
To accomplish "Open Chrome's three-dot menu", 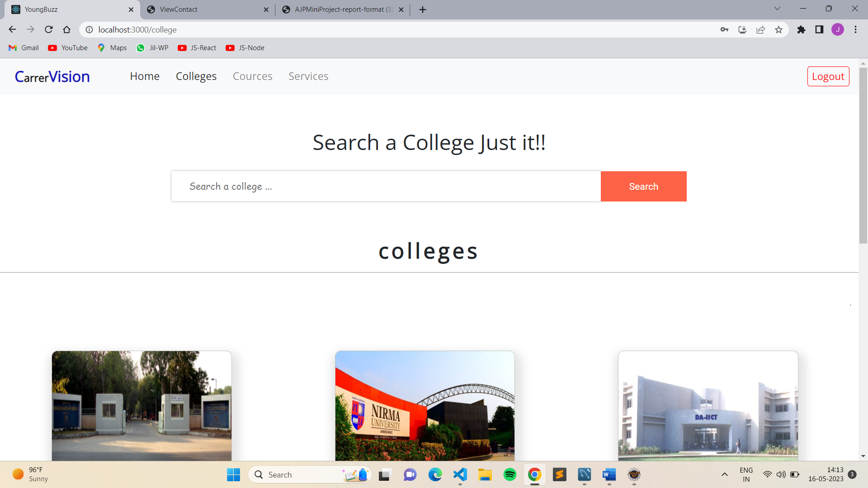I will click(855, 29).
